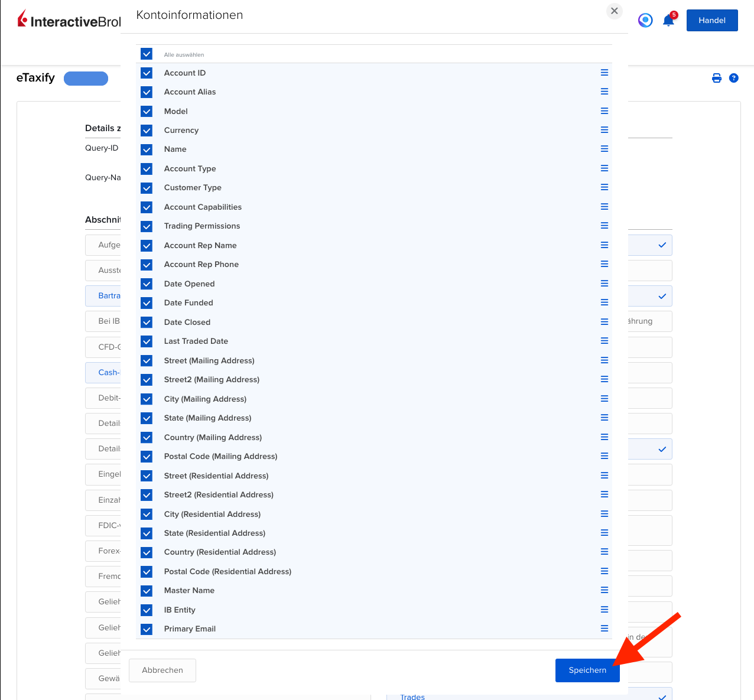This screenshot has width=754, height=700.
Task: Uncheck the Account Alias field
Action: (146, 92)
